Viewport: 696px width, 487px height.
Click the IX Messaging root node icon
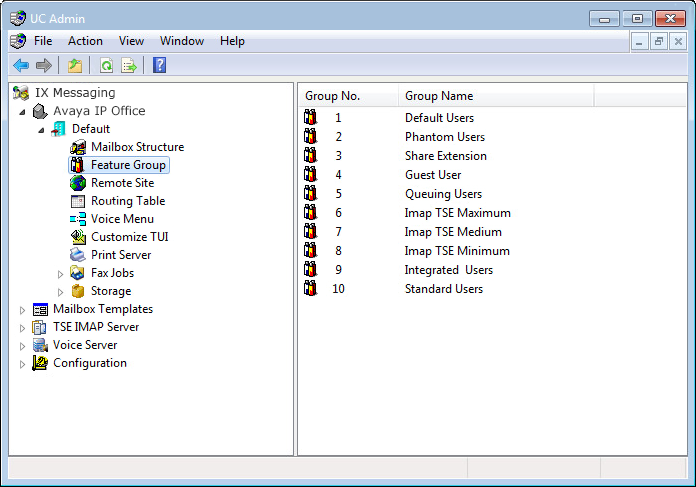tap(21, 93)
